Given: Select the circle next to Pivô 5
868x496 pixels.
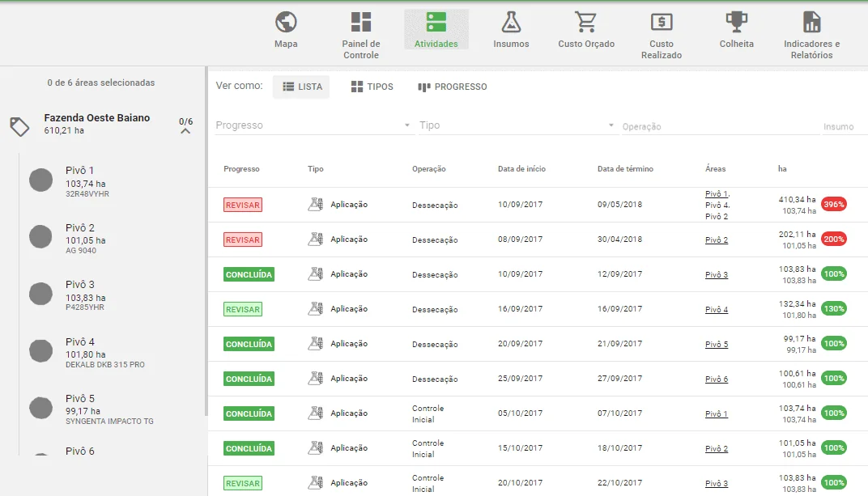Looking at the screenshot, I should coord(40,407).
